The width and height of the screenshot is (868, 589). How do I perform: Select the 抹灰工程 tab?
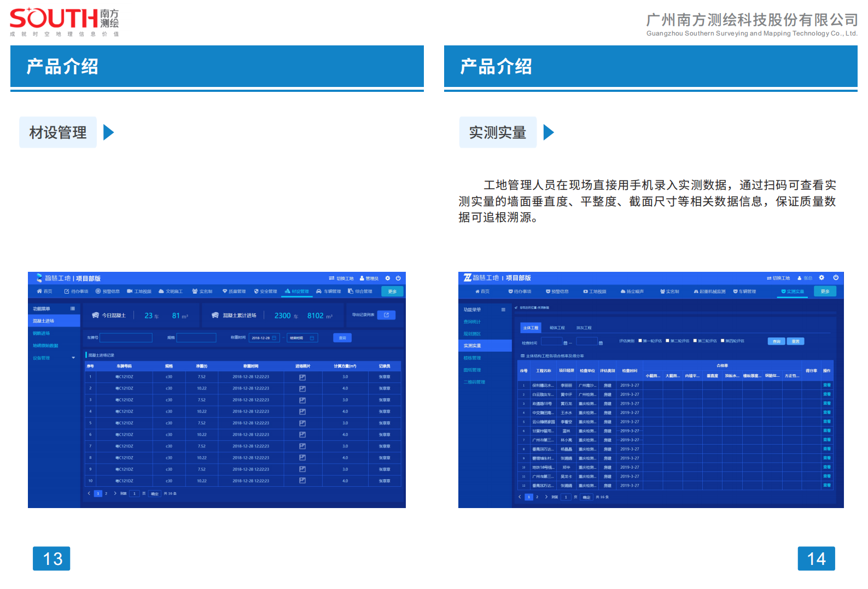point(584,328)
